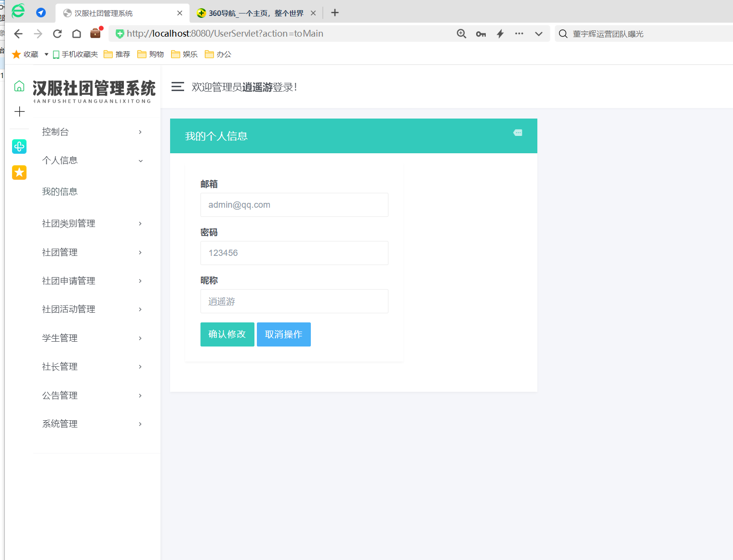Click the lightning speed mode icon

coord(500,34)
